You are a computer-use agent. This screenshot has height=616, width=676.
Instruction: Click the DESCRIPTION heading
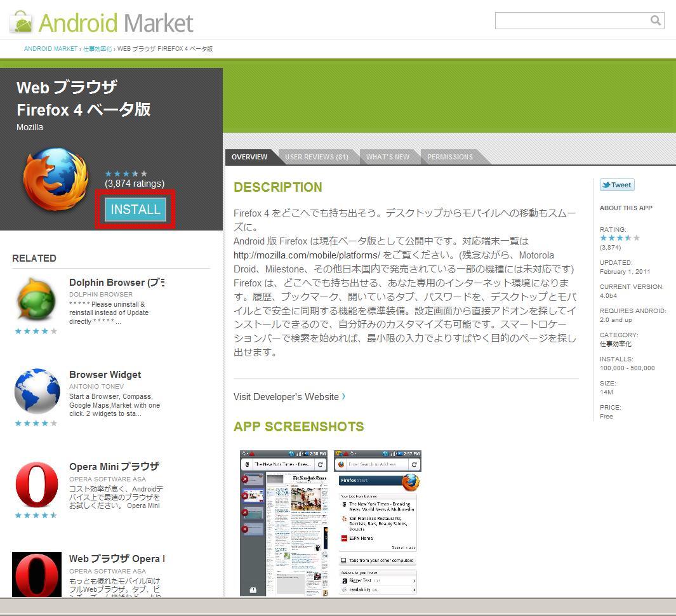(x=277, y=187)
